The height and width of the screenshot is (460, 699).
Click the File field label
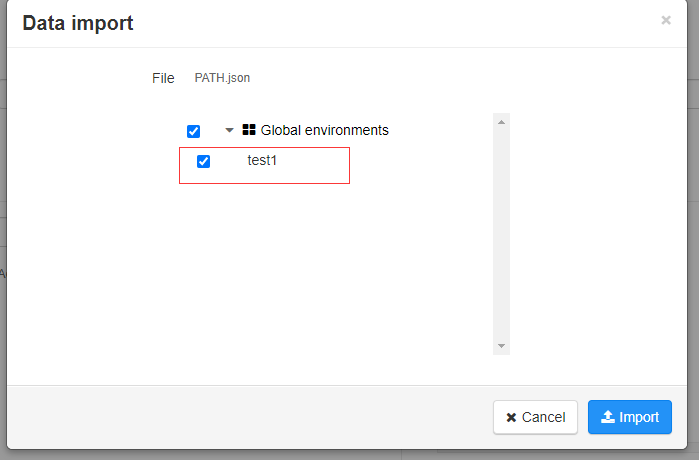click(163, 78)
